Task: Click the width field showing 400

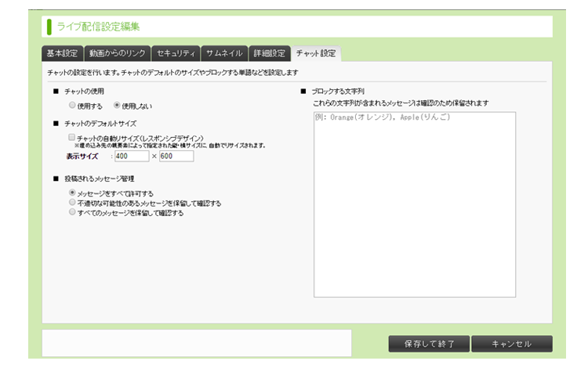Action: pyautogui.click(x=132, y=156)
